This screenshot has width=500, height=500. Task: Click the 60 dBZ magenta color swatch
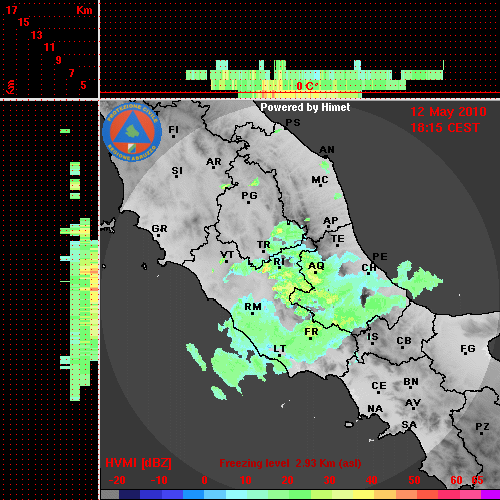449,495
